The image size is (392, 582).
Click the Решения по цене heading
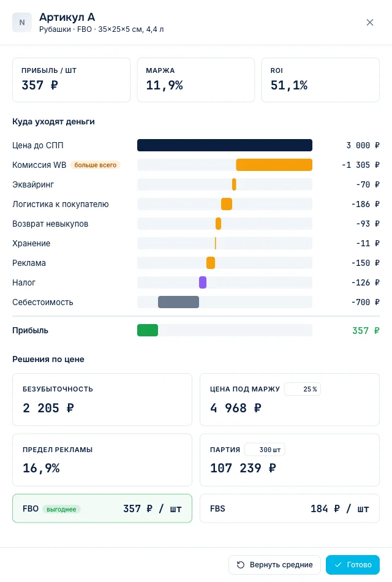click(x=48, y=359)
